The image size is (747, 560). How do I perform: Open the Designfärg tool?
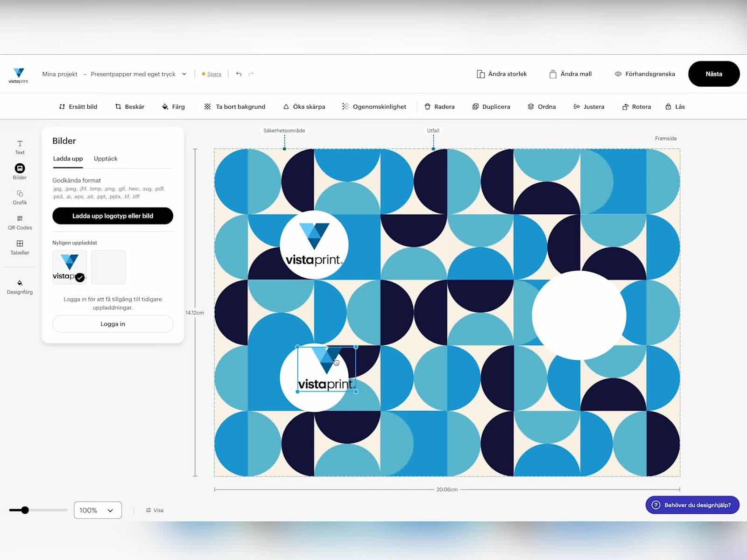coord(20,287)
